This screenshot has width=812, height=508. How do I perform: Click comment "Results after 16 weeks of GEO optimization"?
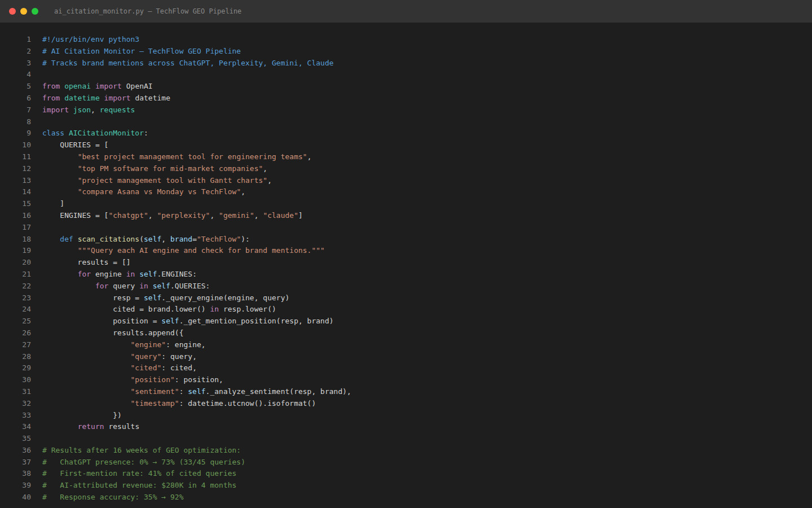point(142,450)
